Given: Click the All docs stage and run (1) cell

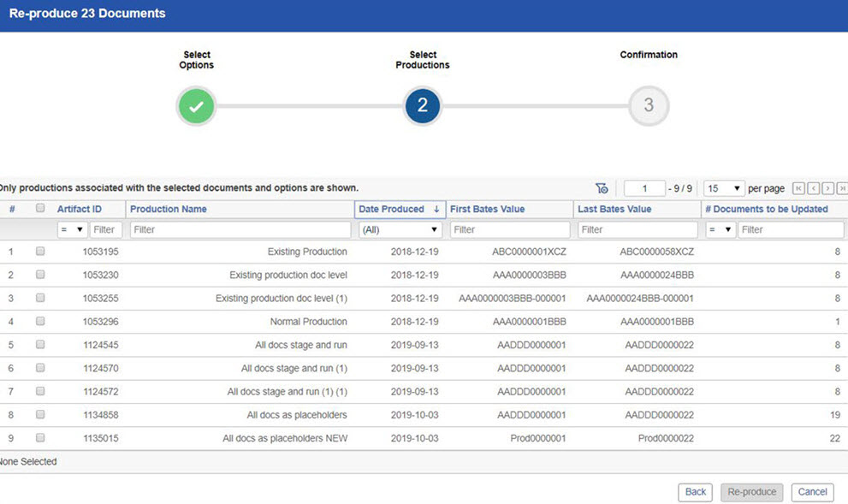Looking at the screenshot, I should coord(294,368).
